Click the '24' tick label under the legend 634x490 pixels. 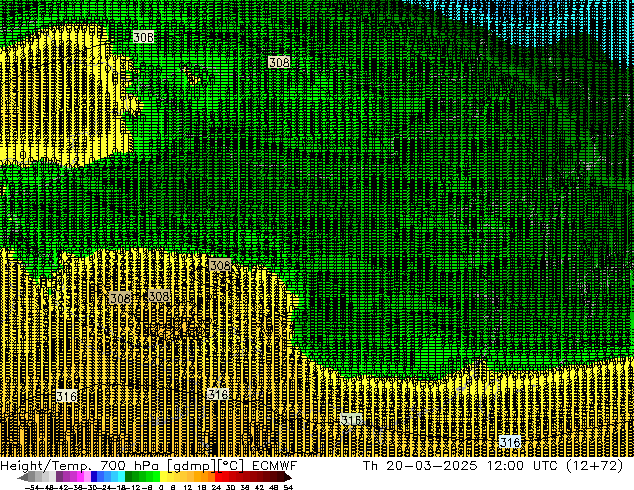[x=216, y=487]
